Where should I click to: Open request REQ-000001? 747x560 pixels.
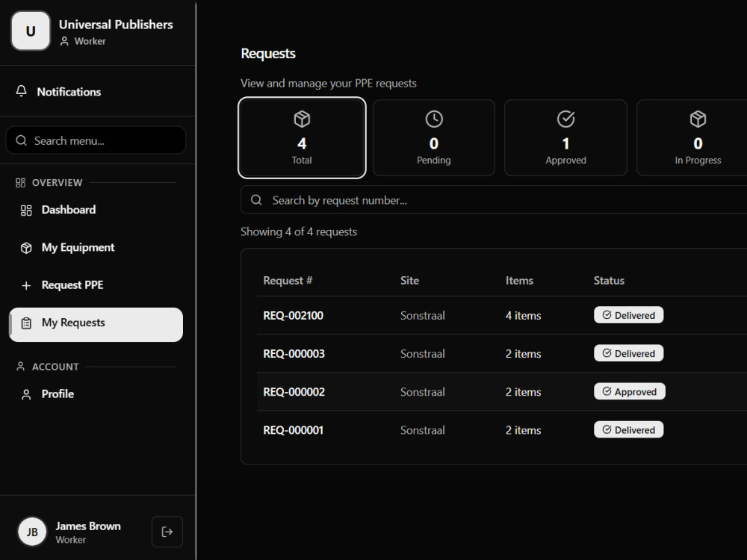coord(293,430)
